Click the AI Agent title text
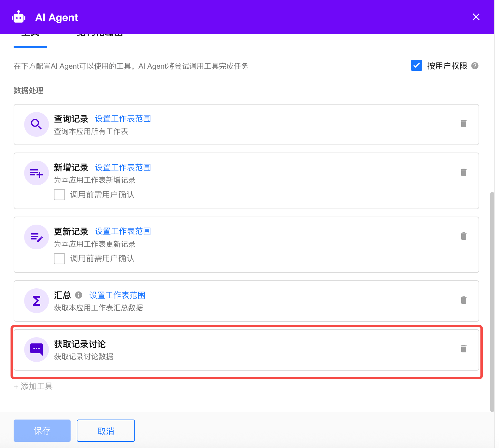Viewport: 499px width, 448px height. point(57,17)
